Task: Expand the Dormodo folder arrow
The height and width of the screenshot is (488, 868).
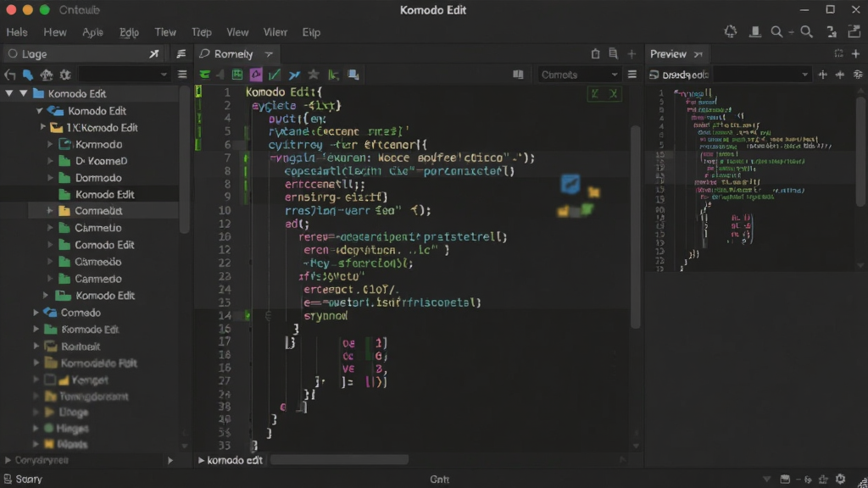Action: pos(50,178)
